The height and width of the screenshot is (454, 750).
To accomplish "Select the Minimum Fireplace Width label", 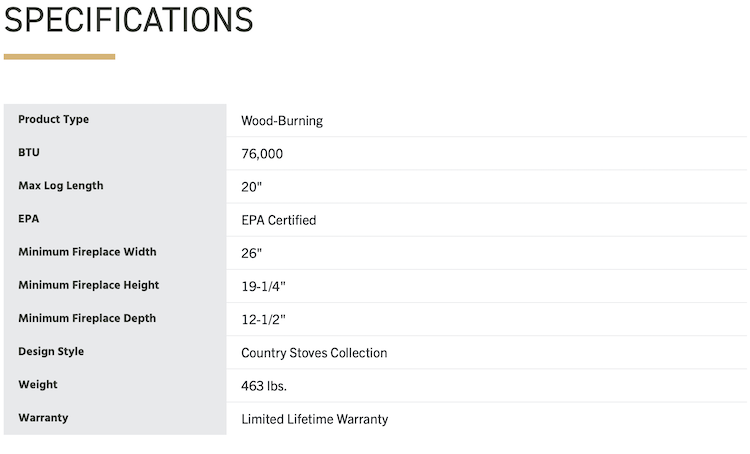I will [x=87, y=252].
